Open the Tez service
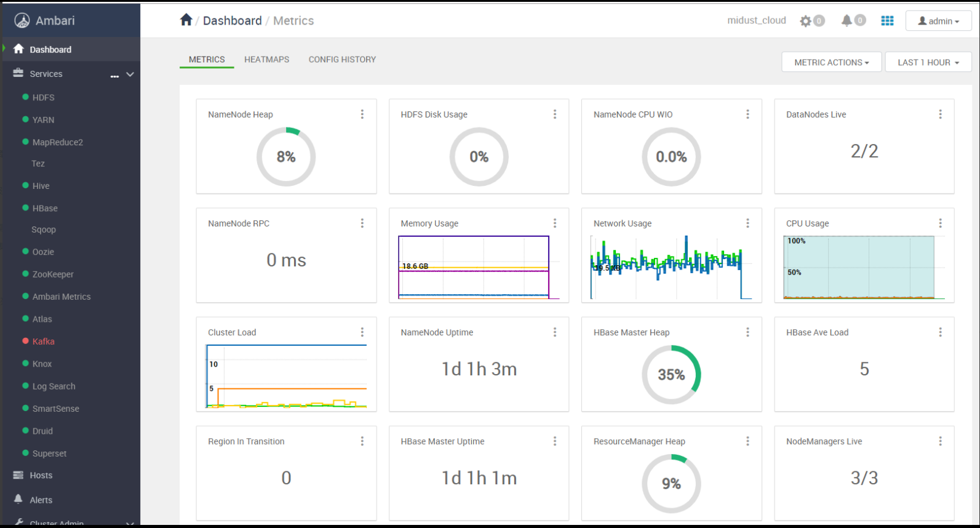This screenshot has height=528, width=980. 38,164
